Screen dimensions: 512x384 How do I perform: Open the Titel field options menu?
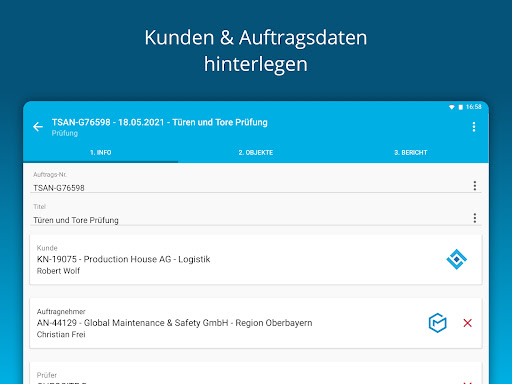click(475, 218)
